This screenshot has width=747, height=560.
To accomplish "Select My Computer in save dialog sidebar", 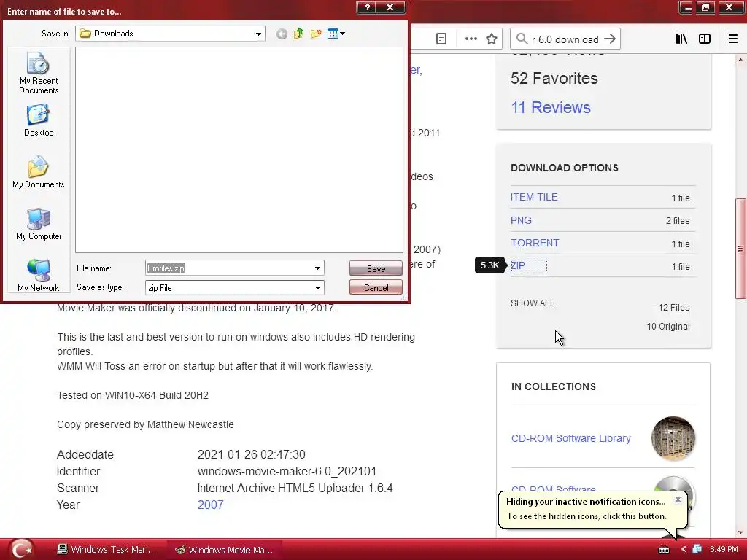I will [39, 225].
